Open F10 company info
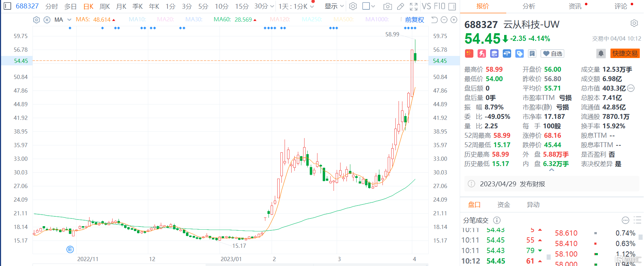The image size is (644, 266). (439, 6)
